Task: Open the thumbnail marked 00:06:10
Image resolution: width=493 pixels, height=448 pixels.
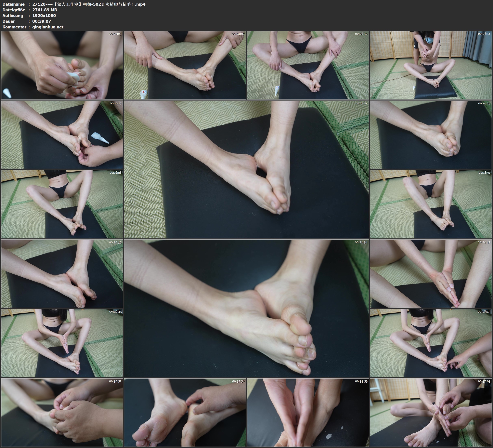Action: (308, 65)
